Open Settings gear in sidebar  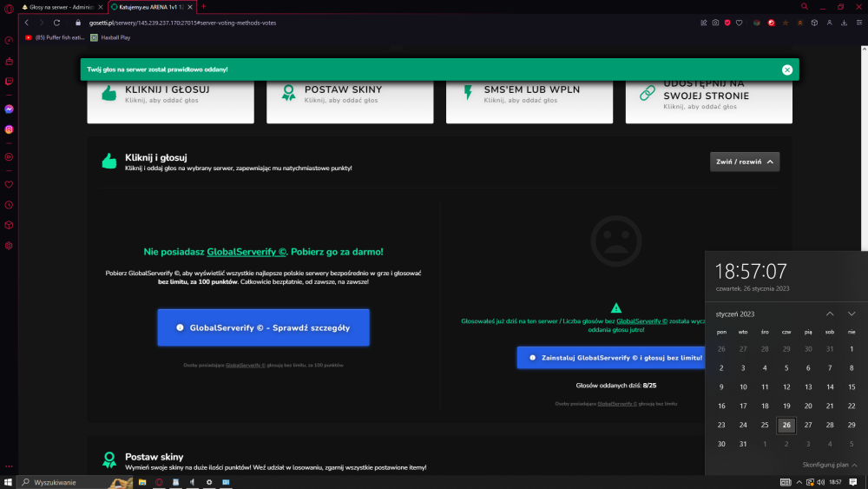click(x=9, y=246)
